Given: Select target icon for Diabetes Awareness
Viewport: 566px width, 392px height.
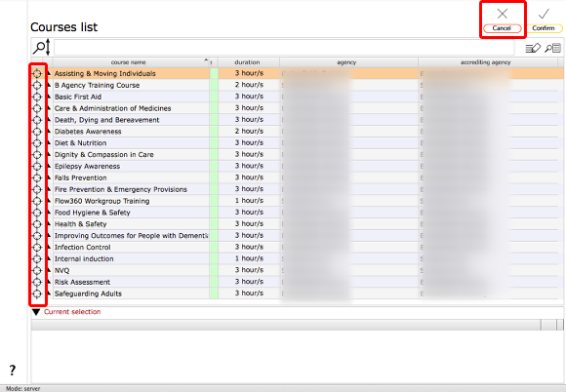Looking at the screenshot, I should click(x=37, y=132).
